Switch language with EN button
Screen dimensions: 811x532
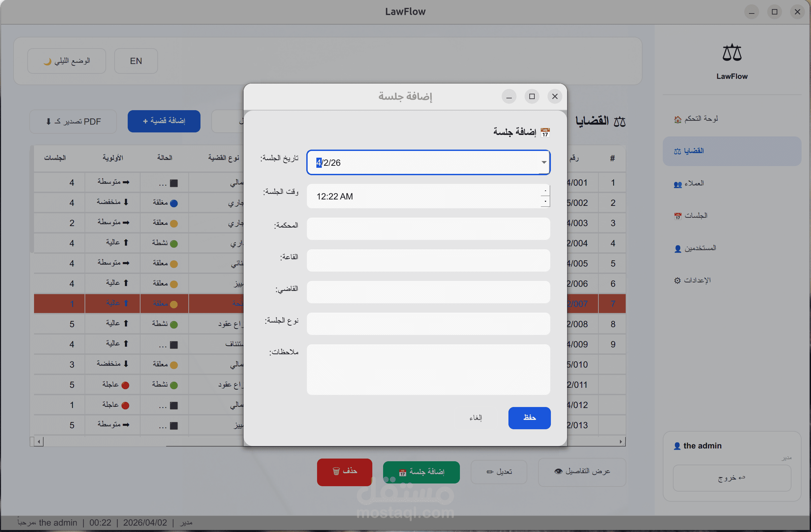136,61
